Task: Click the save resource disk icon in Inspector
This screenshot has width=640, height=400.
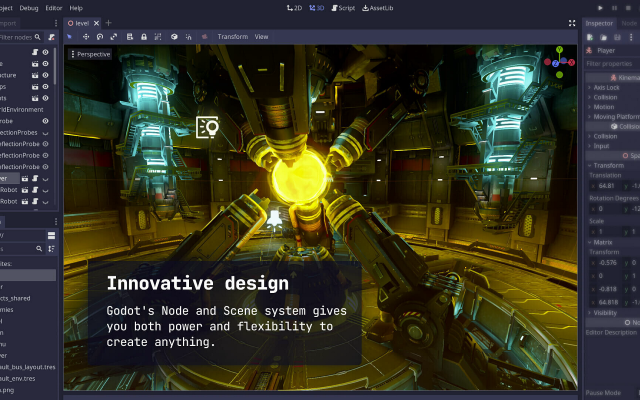Action: 617,37
